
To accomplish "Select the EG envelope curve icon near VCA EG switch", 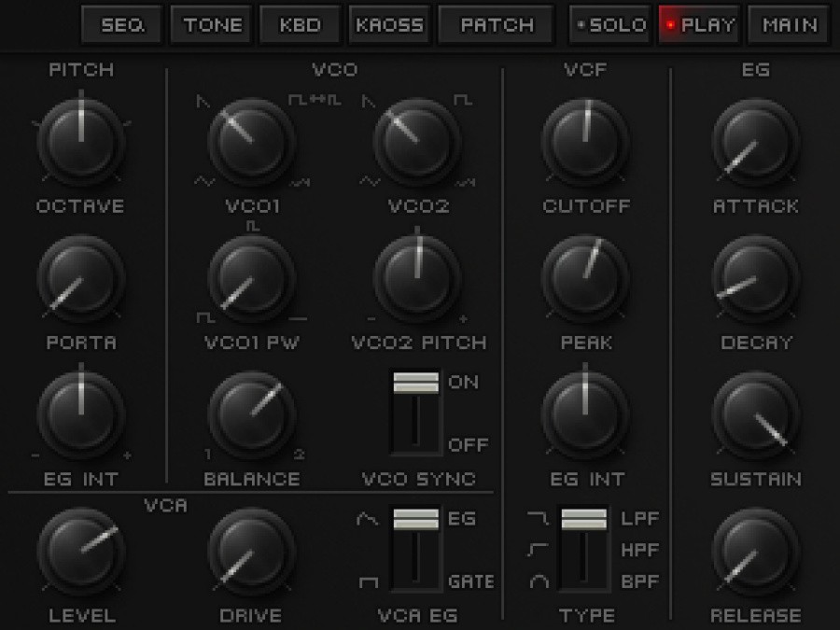I will click(x=366, y=518).
